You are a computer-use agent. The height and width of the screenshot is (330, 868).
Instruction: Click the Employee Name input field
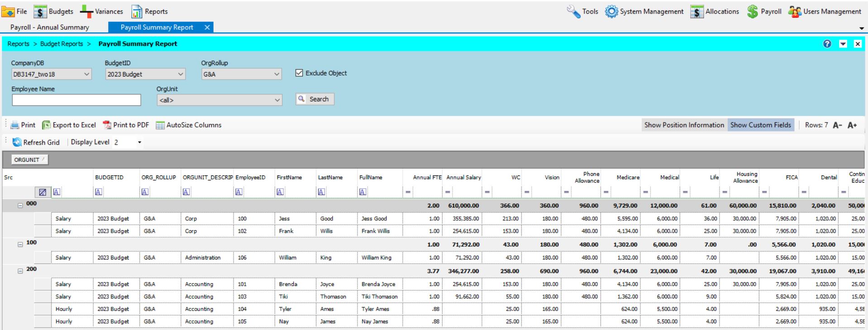[x=76, y=100]
